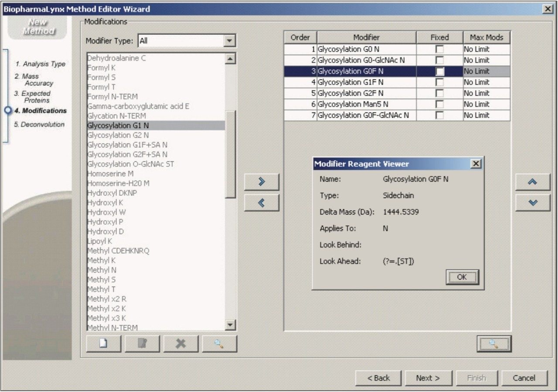Click the delete modifier X icon
Image resolution: width=558 pixels, height=392 pixels.
point(181,344)
